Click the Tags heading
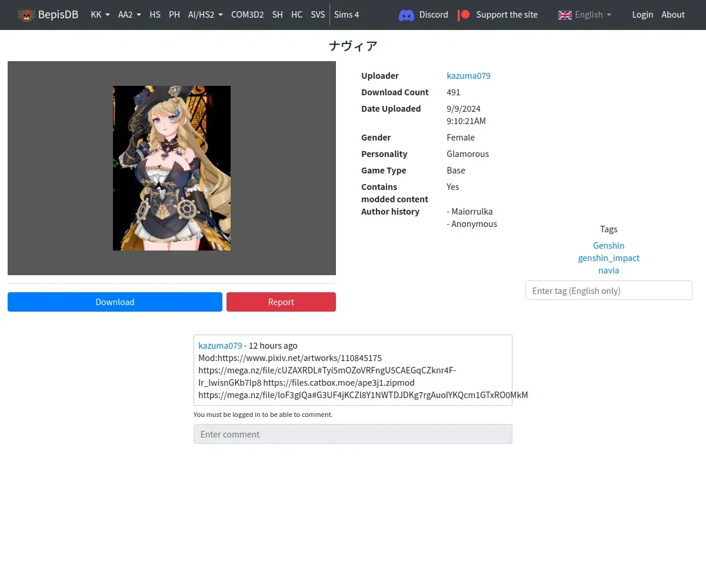The height and width of the screenshot is (588, 706). [x=608, y=229]
